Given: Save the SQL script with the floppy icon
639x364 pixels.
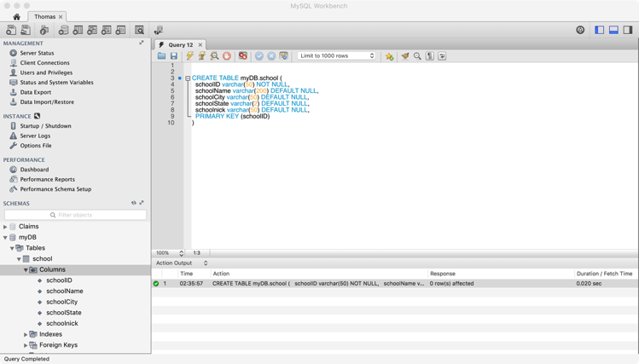Looking at the screenshot, I should coord(174,56).
